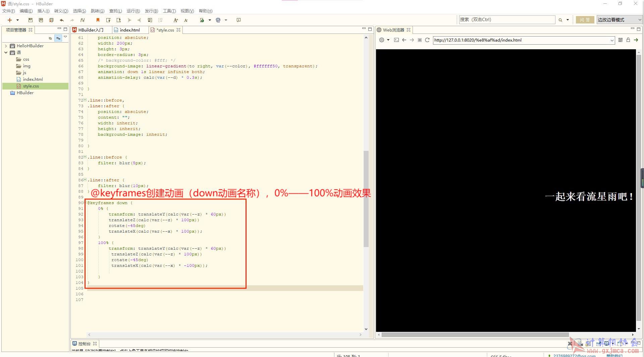
Task: Click the word-wrap toolbar icon
Action: 150,20
